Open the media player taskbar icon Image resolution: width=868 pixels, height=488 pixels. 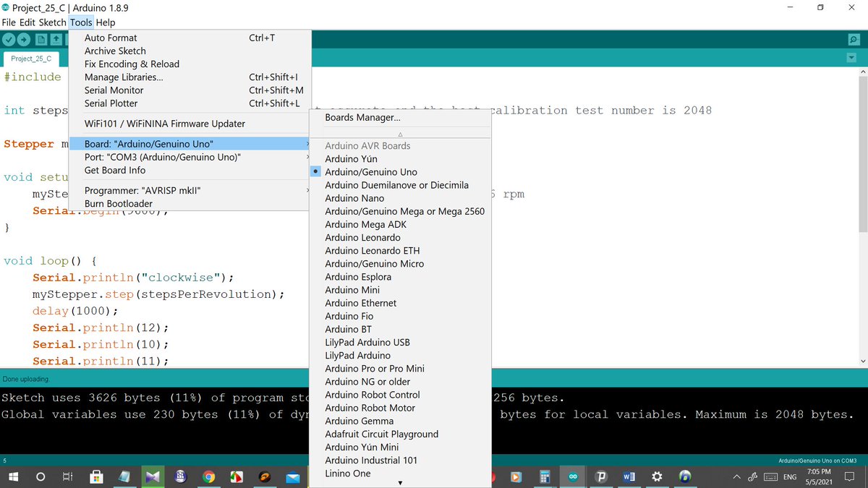point(516,477)
